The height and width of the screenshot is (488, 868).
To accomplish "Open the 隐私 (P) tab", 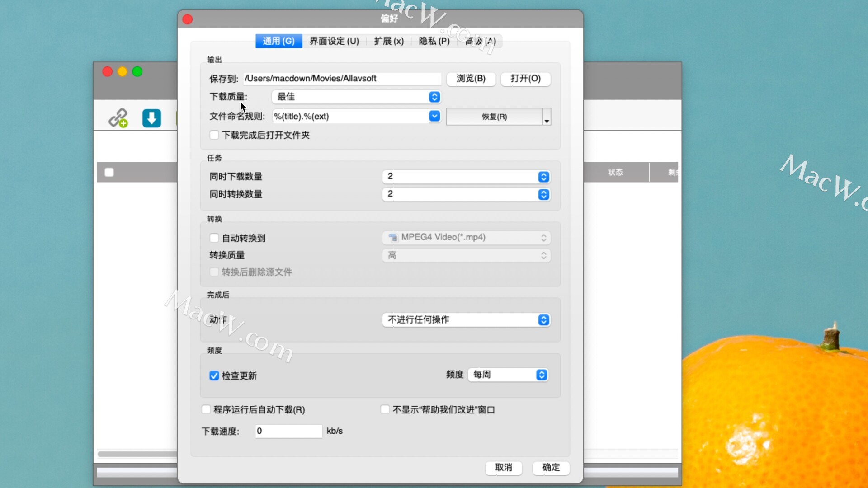I will [x=434, y=41].
